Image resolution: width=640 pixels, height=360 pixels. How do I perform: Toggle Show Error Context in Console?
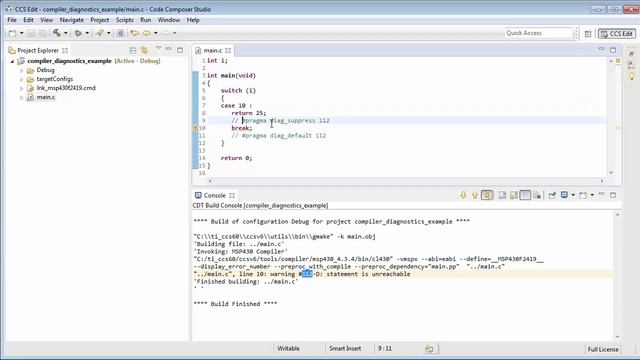click(487, 196)
